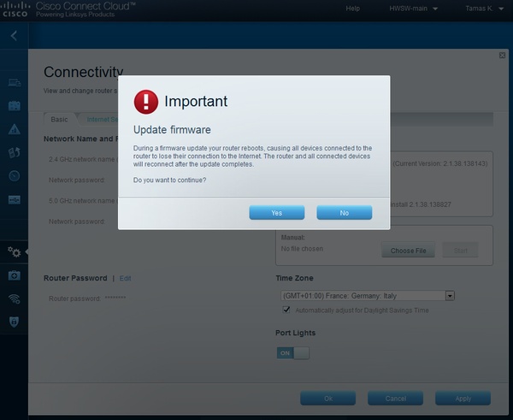Toggle Daylight Savings Time auto-adjust checkbox

click(286, 310)
